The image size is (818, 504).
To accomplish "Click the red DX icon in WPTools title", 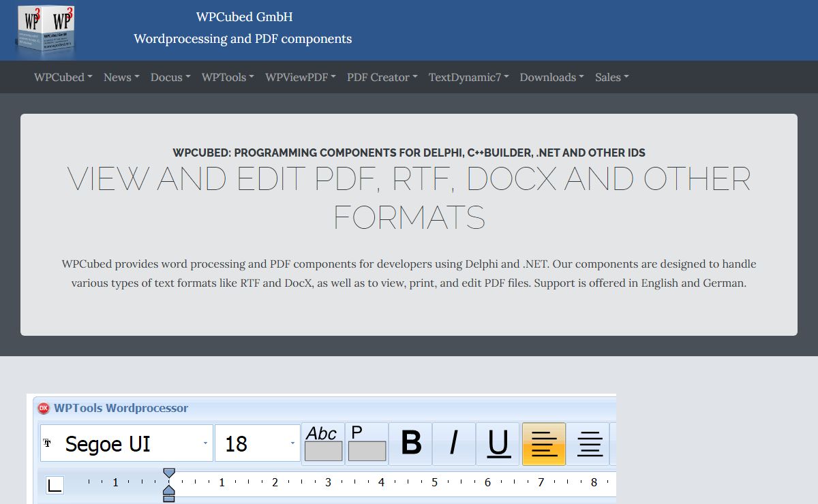I will (x=44, y=409).
